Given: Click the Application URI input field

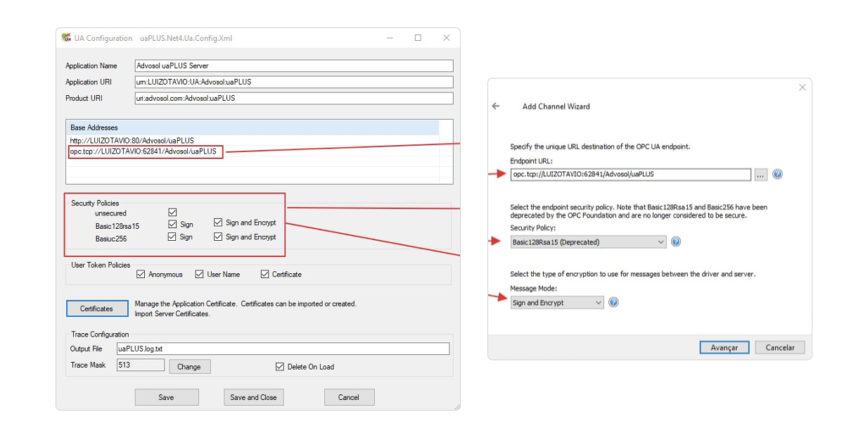Looking at the screenshot, I should (x=294, y=82).
